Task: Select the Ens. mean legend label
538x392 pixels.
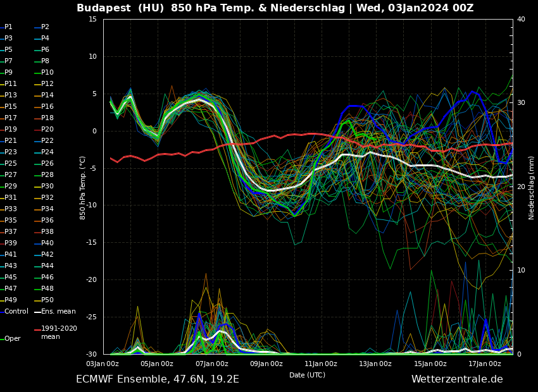Action: [x=58, y=312]
